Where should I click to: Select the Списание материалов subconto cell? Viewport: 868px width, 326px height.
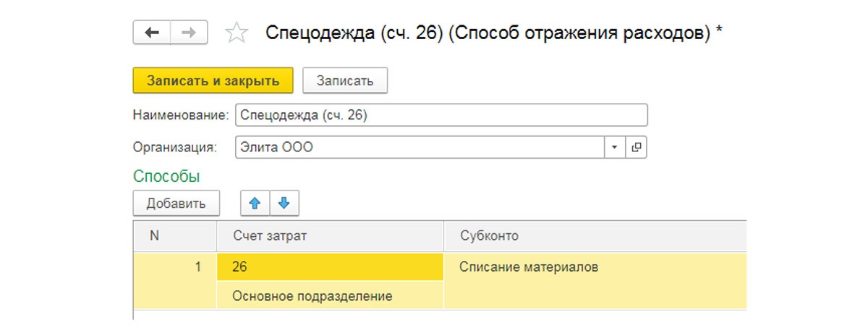(593, 267)
